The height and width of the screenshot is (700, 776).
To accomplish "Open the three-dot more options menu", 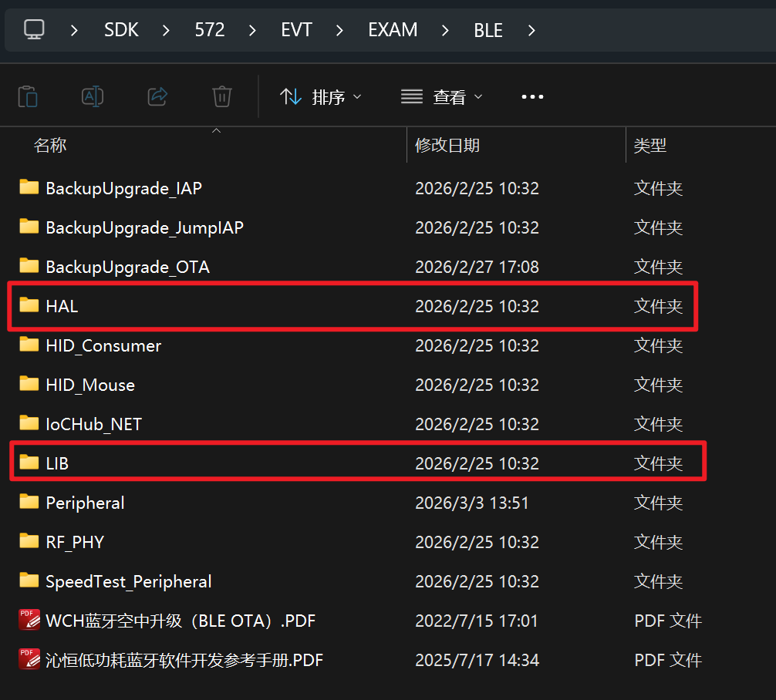I will tap(532, 97).
